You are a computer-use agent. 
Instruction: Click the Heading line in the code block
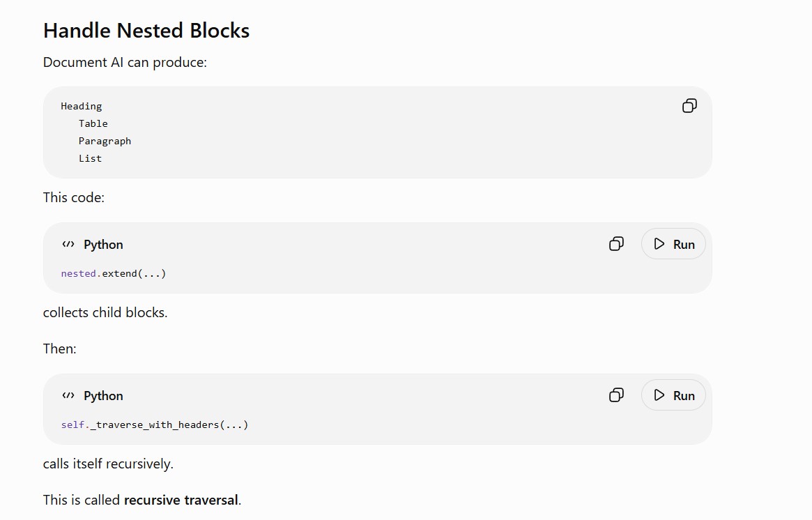pyautogui.click(x=82, y=106)
